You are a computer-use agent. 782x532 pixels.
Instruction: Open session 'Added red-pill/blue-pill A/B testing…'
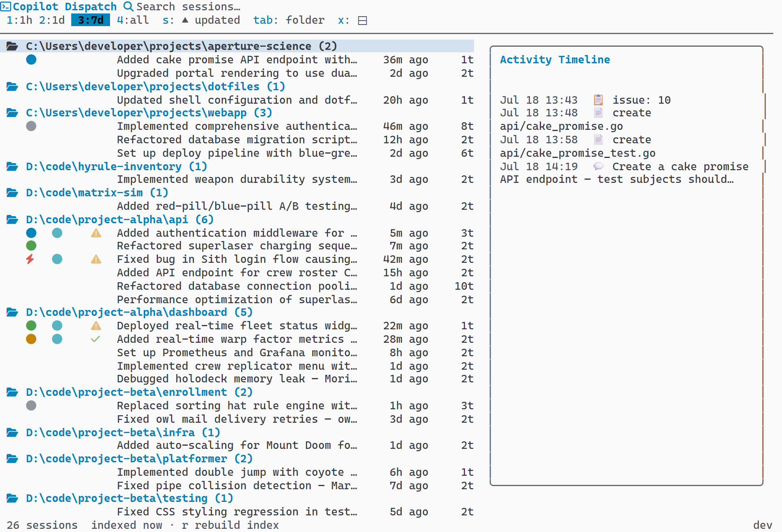pos(237,206)
